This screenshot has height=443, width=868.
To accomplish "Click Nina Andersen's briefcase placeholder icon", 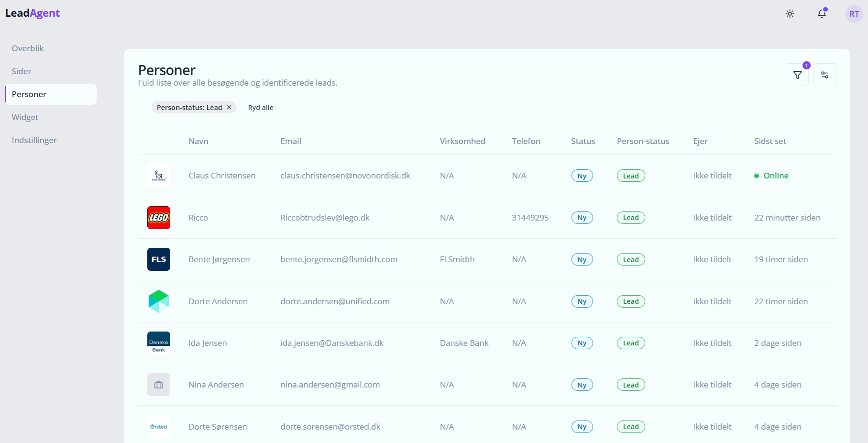I will tap(159, 385).
